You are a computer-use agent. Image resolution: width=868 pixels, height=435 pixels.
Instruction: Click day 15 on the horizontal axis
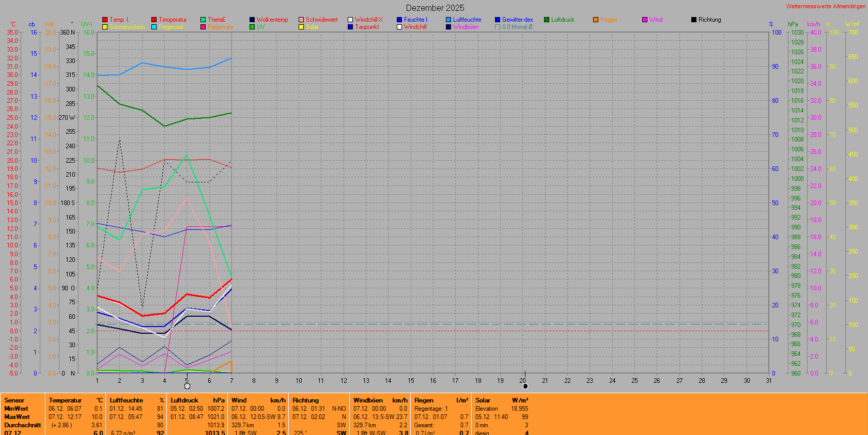[x=411, y=381]
